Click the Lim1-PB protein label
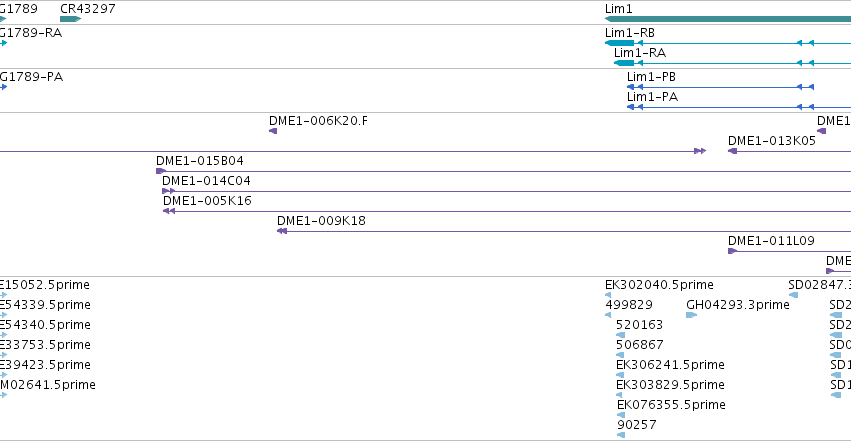This screenshot has height=441, width=851. tap(651, 77)
